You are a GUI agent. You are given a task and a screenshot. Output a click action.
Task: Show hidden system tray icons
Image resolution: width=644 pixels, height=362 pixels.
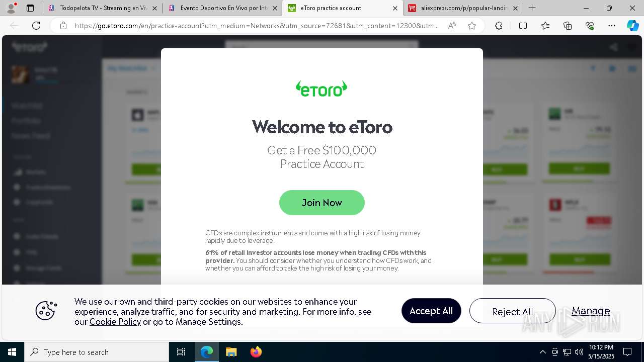pyautogui.click(x=542, y=352)
